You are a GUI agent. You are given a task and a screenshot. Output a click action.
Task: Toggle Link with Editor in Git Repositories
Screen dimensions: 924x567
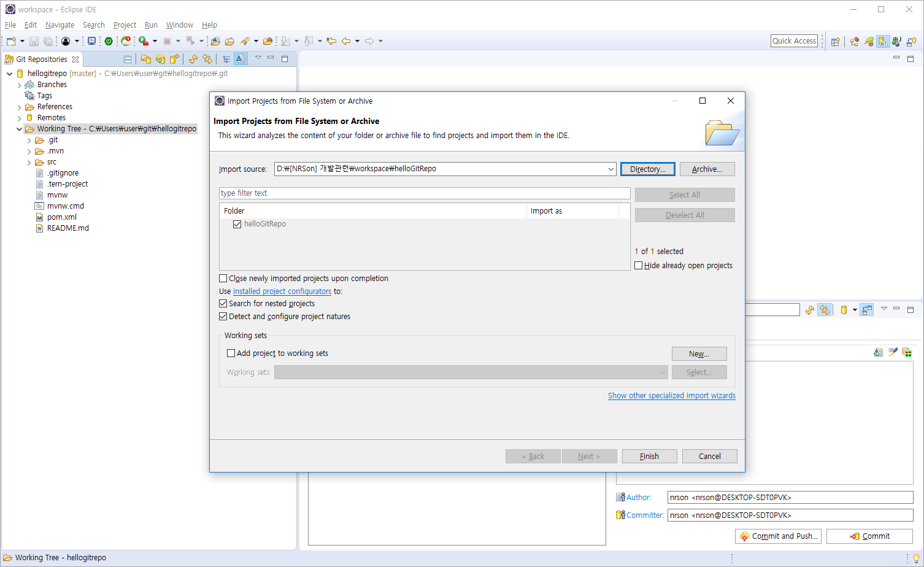tap(207, 60)
